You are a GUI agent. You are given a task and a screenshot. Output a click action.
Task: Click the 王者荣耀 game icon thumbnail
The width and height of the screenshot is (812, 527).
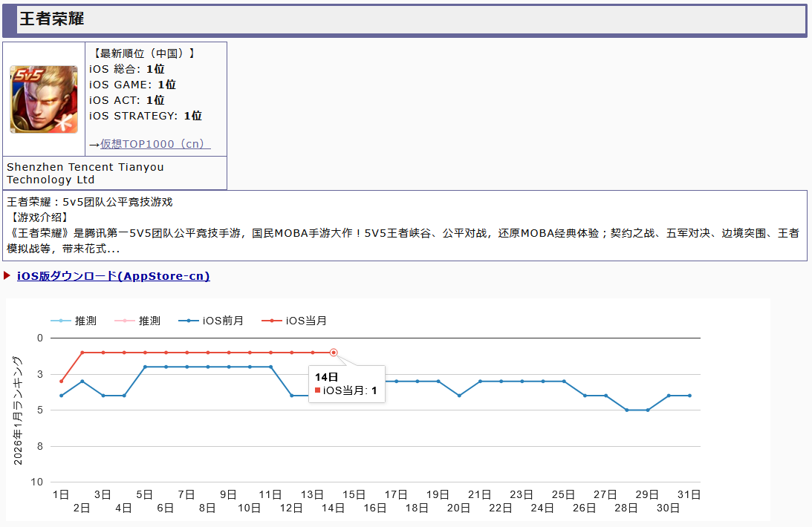[x=44, y=99]
